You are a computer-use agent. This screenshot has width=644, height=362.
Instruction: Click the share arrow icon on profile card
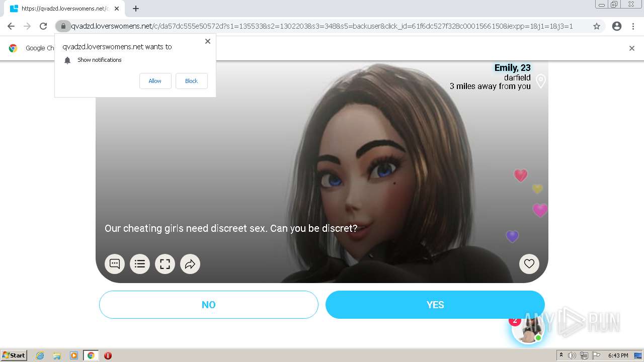(x=190, y=263)
